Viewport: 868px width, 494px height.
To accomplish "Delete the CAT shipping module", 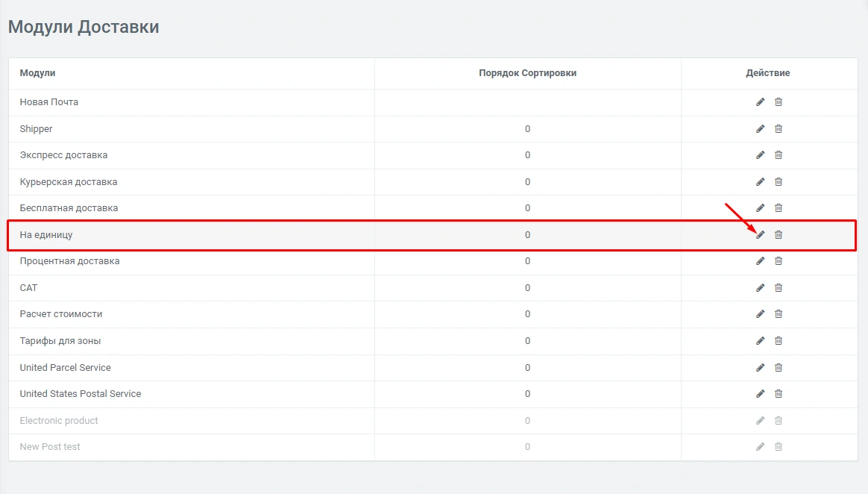I will click(x=778, y=288).
